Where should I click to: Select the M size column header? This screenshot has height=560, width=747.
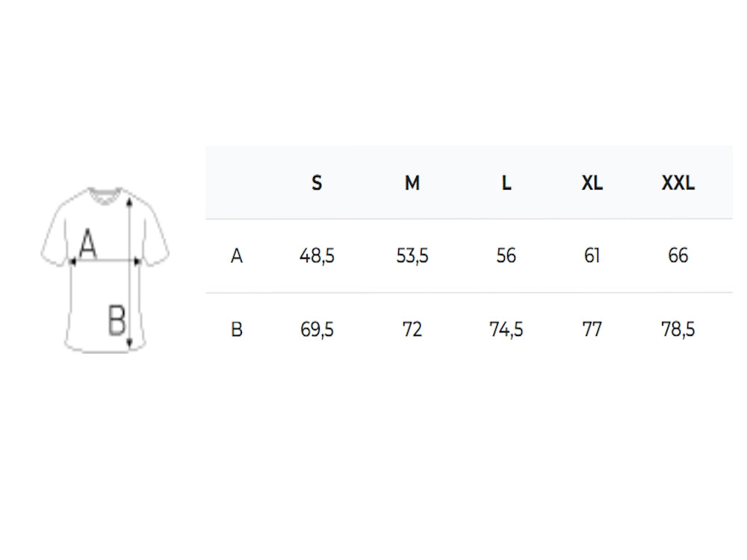(412, 183)
